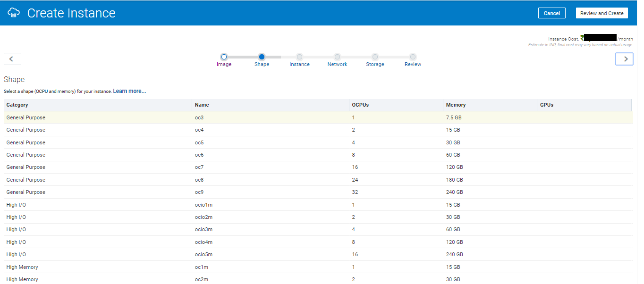The image size is (644, 284).
Task: Click the Category column header
Action: click(x=17, y=105)
